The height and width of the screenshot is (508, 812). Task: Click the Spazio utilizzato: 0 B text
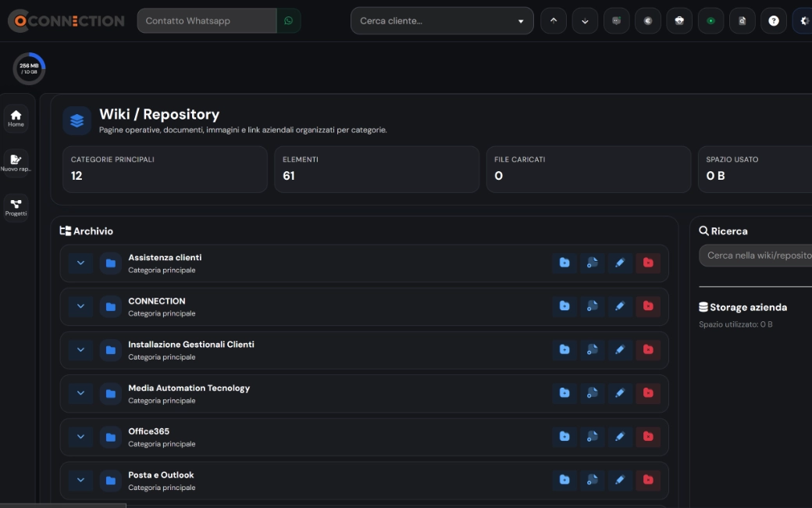click(x=735, y=324)
